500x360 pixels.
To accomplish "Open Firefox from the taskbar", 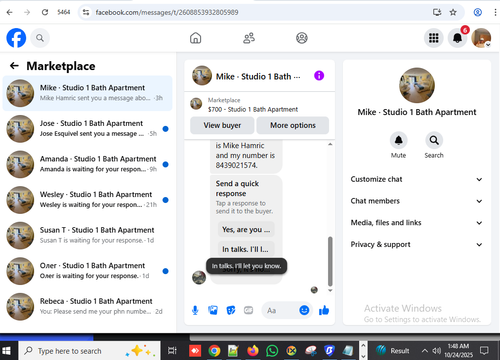I will pos(253,351).
